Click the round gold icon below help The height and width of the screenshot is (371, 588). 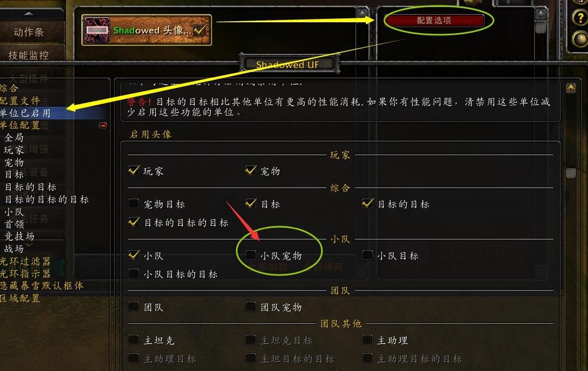(x=580, y=39)
